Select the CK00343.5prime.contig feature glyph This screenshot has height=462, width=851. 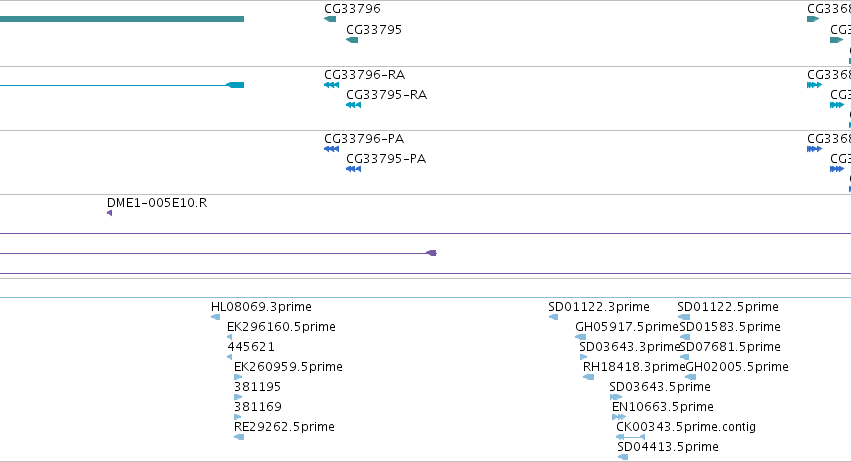click(631, 436)
